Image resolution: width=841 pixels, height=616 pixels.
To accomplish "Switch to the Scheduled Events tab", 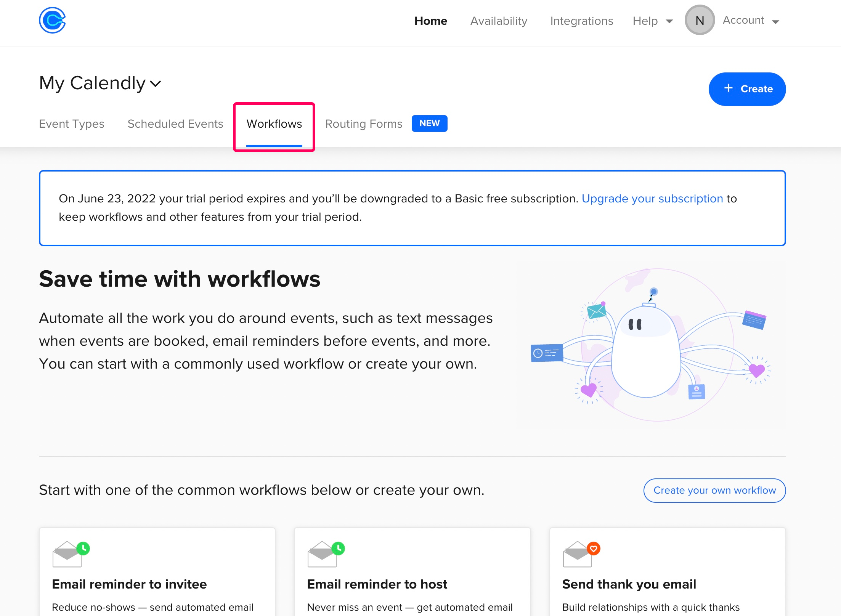I will 175,124.
